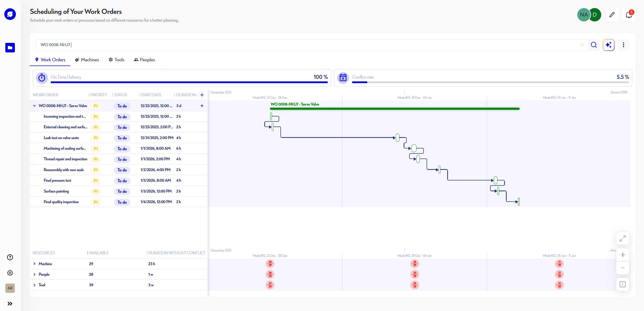Screen dimensions: 644x311
Task: Zoom in on the Gantt timeline
Action: coord(623,255)
